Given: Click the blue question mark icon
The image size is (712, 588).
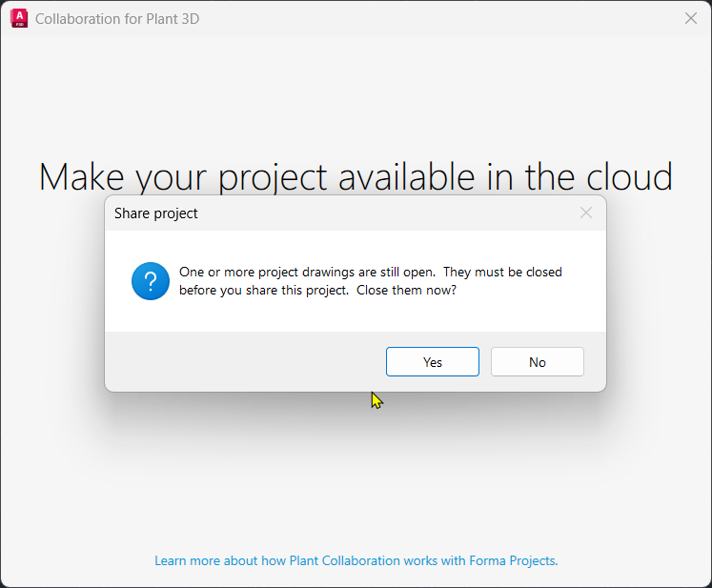Looking at the screenshot, I should [x=151, y=281].
